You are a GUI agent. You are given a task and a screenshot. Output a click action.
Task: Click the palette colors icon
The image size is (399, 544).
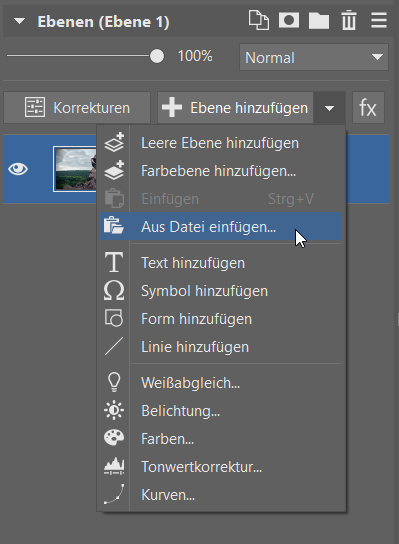114,438
